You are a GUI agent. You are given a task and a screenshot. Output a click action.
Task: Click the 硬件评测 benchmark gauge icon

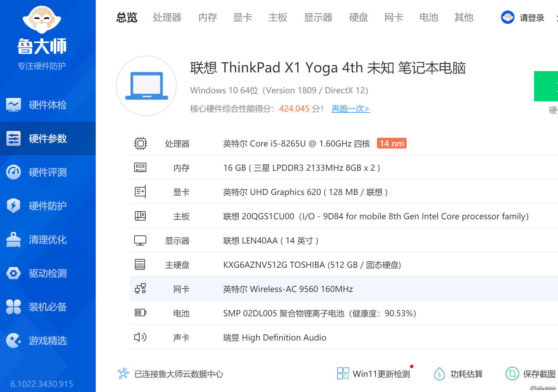tap(13, 172)
